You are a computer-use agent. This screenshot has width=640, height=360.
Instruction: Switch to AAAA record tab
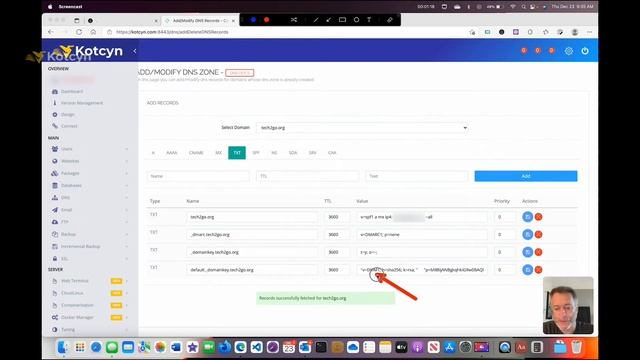tap(171, 153)
